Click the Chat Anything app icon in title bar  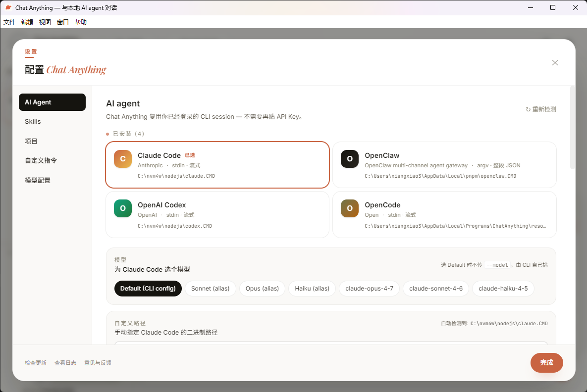[8, 7]
